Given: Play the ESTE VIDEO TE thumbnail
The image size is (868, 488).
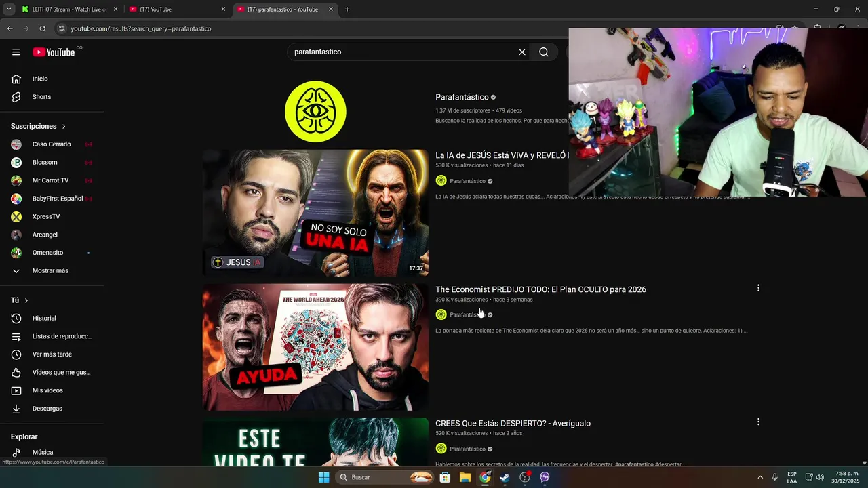Looking at the screenshot, I should (x=315, y=442).
